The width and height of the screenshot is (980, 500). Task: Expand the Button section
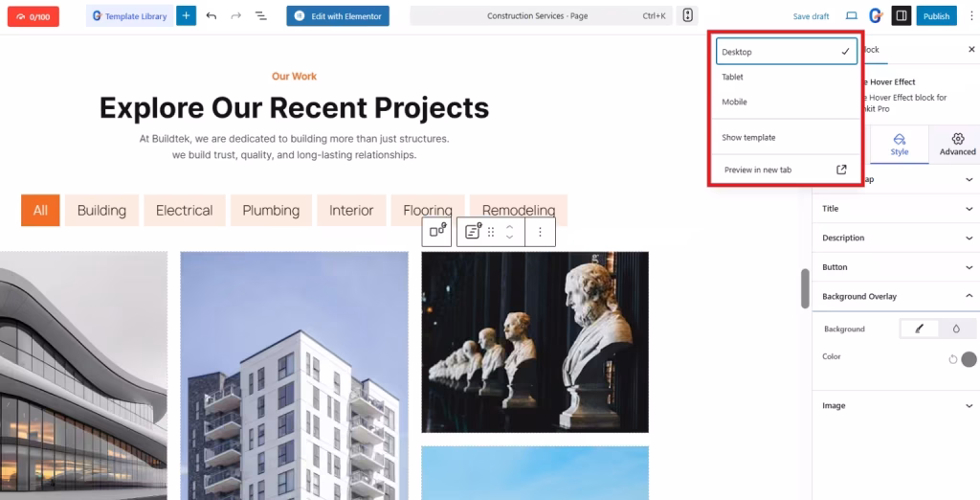point(896,267)
